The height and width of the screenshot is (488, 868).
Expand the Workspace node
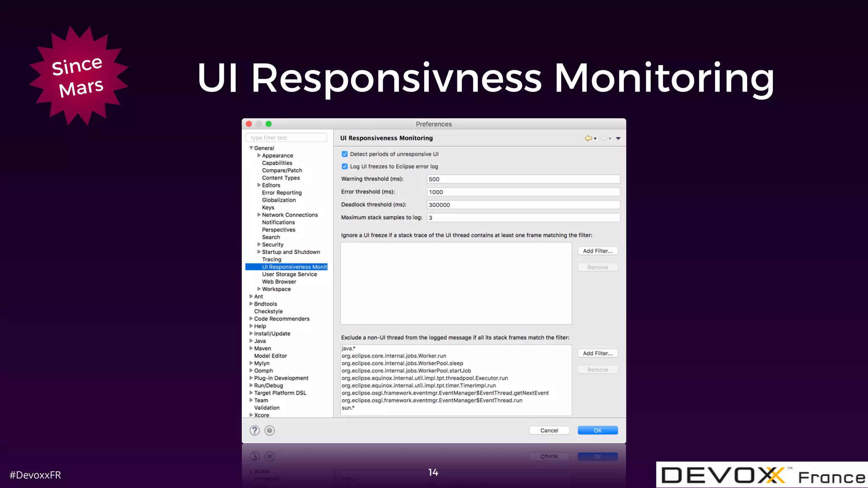click(x=259, y=289)
